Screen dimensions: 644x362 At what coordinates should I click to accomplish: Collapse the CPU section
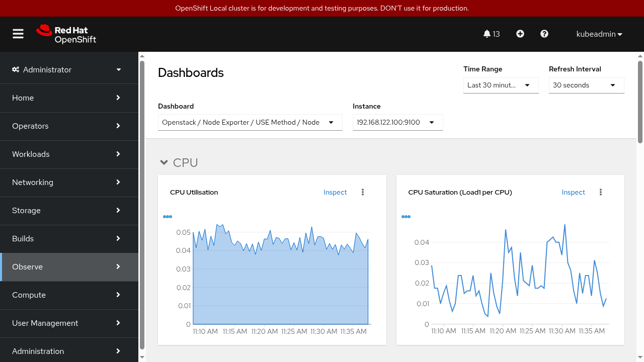coord(164,162)
